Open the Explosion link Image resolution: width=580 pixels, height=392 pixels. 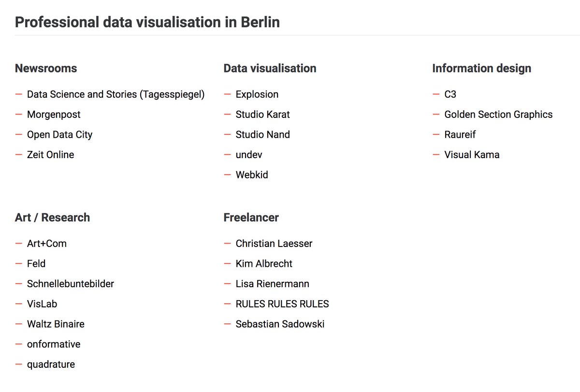pyautogui.click(x=257, y=95)
